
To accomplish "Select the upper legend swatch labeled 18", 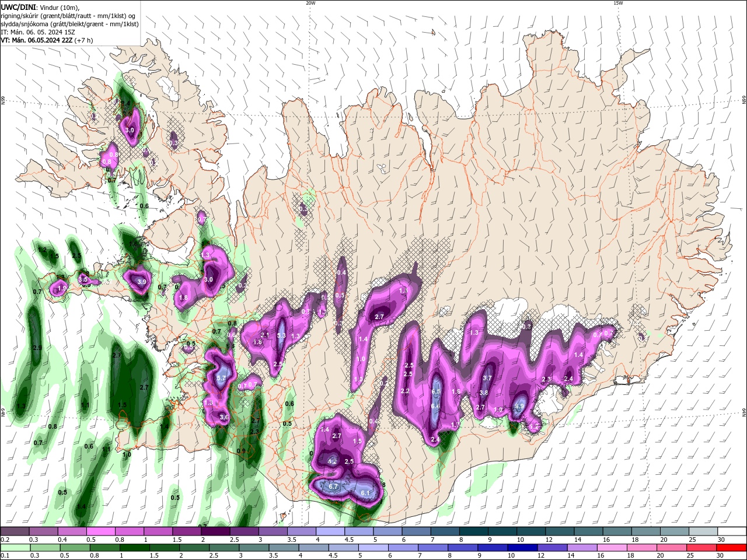I will coord(646,531).
